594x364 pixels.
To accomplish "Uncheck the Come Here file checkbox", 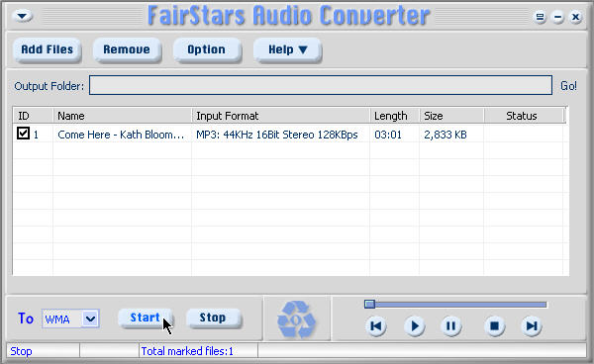I will pyautogui.click(x=23, y=134).
